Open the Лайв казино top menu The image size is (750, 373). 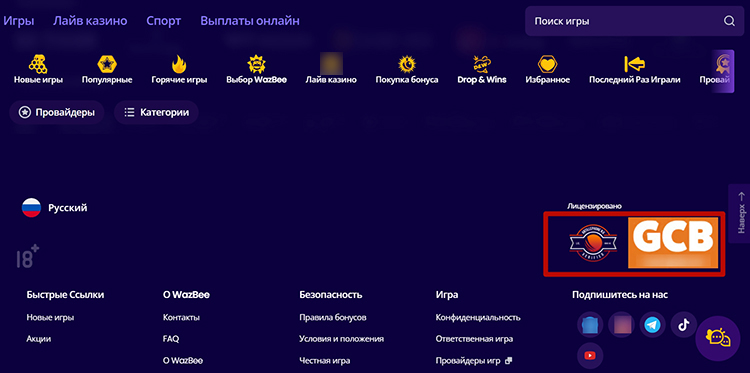tap(90, 21)
